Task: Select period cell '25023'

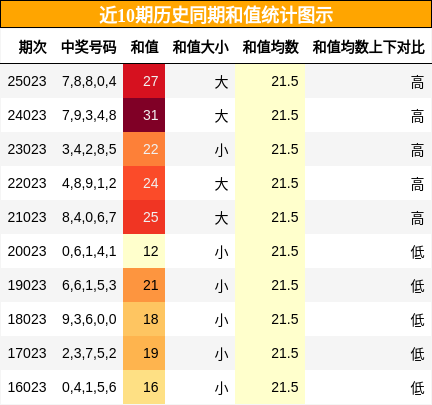Action: pos(27,81)
